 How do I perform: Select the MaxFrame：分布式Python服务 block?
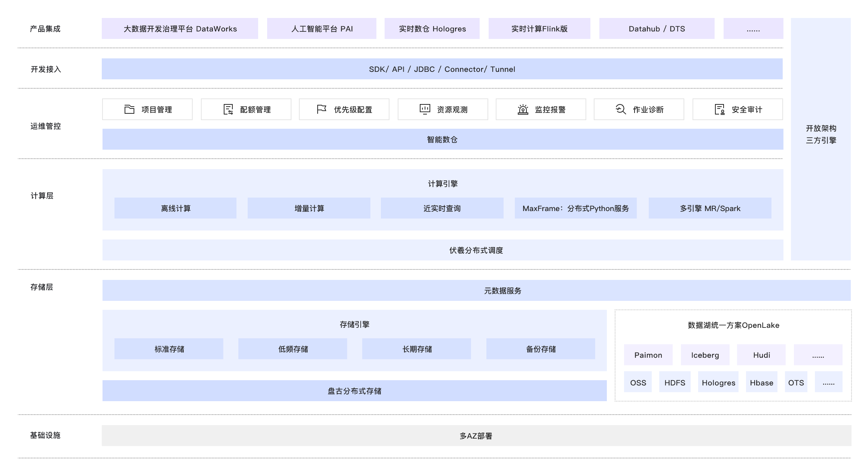pyautogui.click(x=576, y=208)
